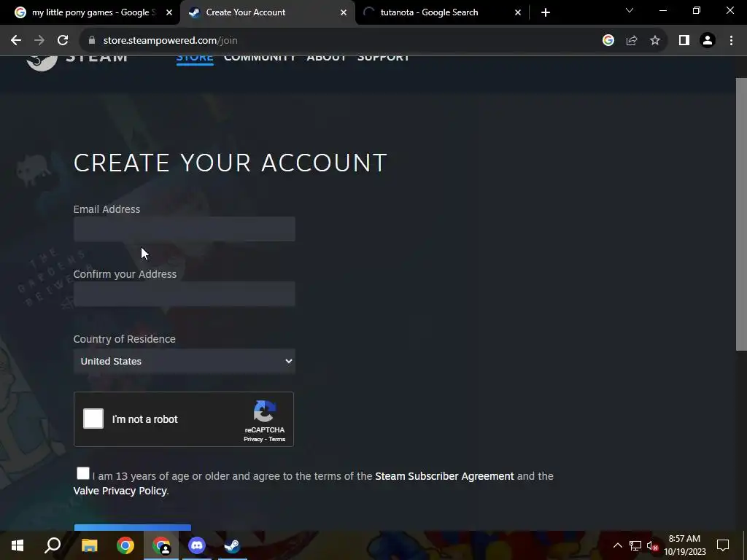Open reCAPTCHA Terms link

coord(276,439)
